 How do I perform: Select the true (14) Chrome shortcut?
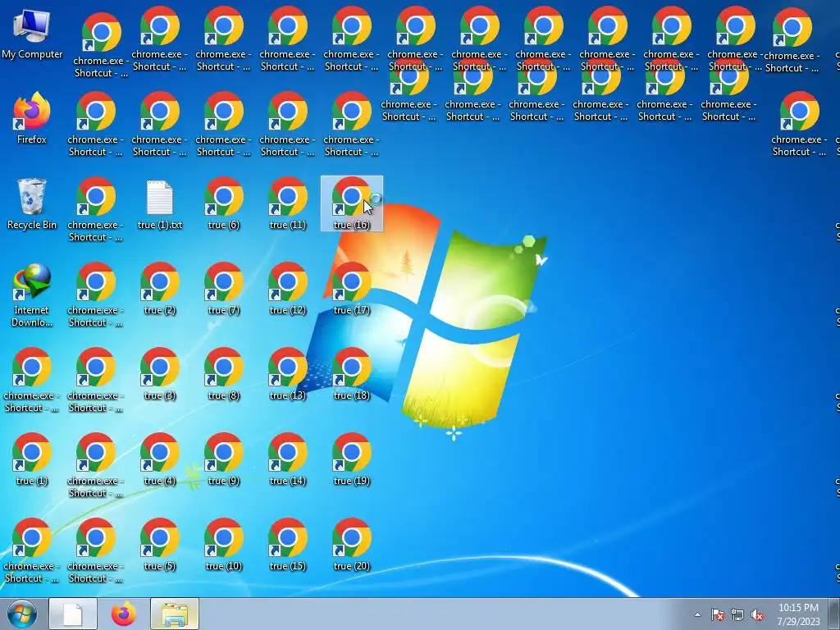288,459
